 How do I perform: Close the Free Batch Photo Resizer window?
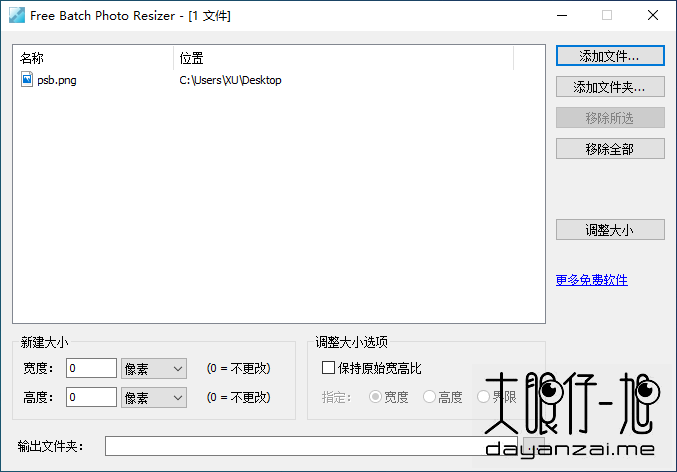tap(653, 16)
